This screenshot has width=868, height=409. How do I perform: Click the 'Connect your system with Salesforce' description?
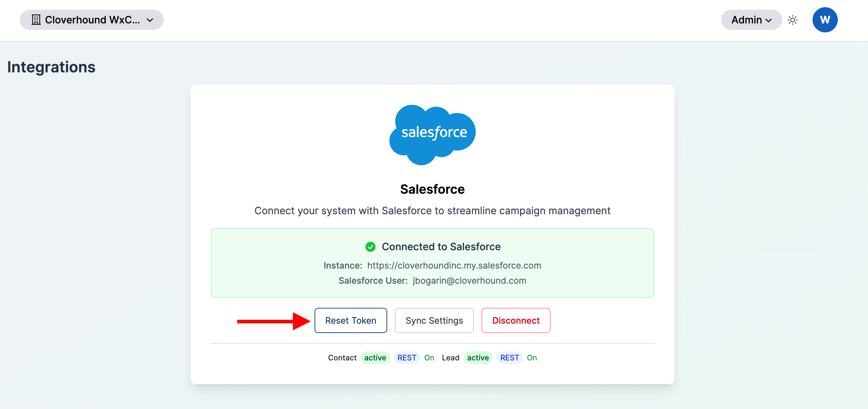(433, 211)
